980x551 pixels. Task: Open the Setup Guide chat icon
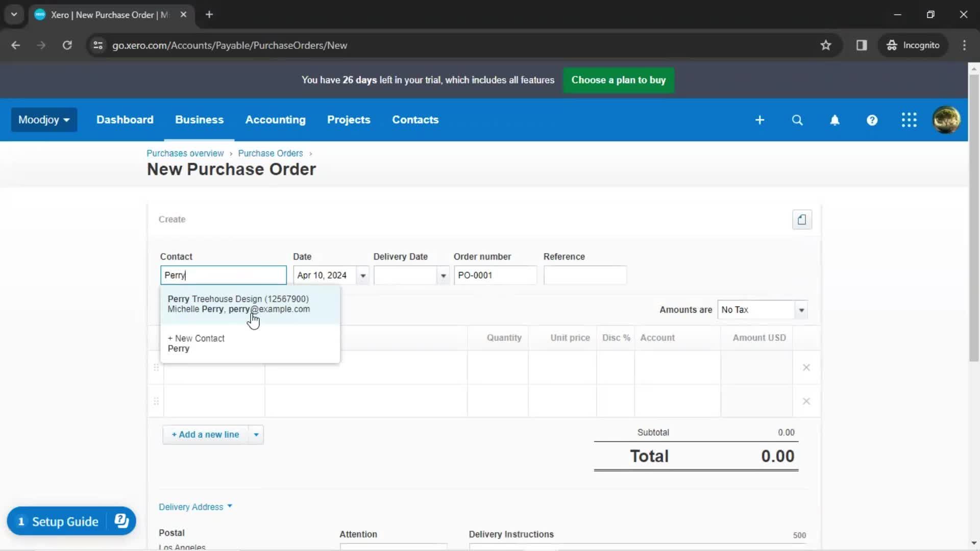pos(121,521)
